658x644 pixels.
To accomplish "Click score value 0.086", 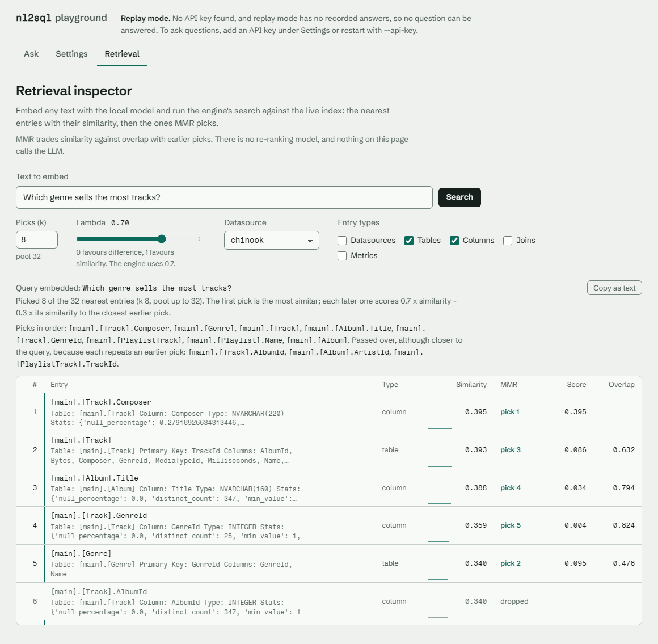I will pyautogui.click(x=575, y=449).
